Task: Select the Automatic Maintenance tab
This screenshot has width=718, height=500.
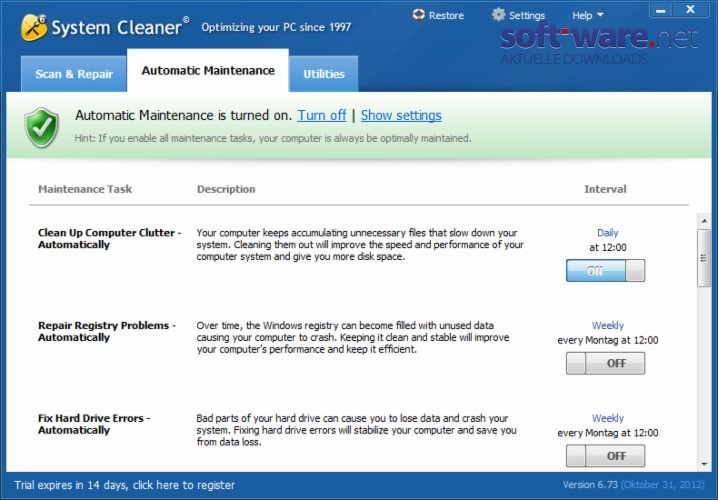Action: 208,71
